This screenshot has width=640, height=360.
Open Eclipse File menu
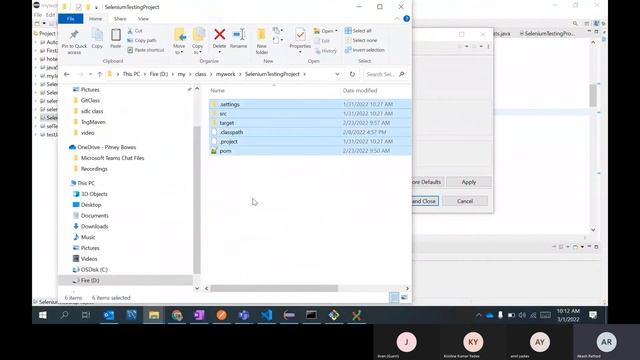pos(38,15)
